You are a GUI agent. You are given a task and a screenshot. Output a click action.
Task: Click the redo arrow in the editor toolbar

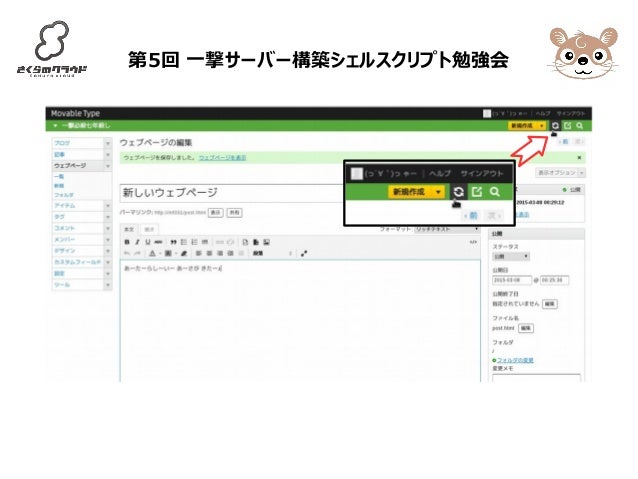click(x=138, y=253)
